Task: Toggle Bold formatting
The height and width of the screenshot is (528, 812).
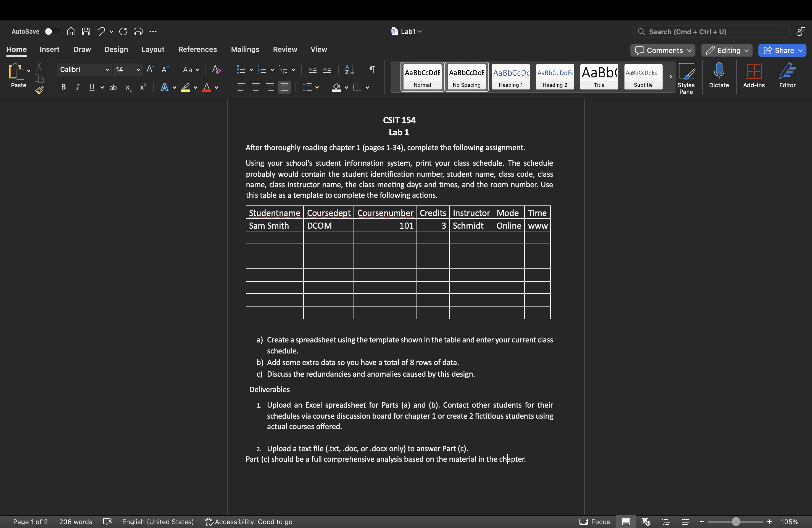Action: [63, 87]
